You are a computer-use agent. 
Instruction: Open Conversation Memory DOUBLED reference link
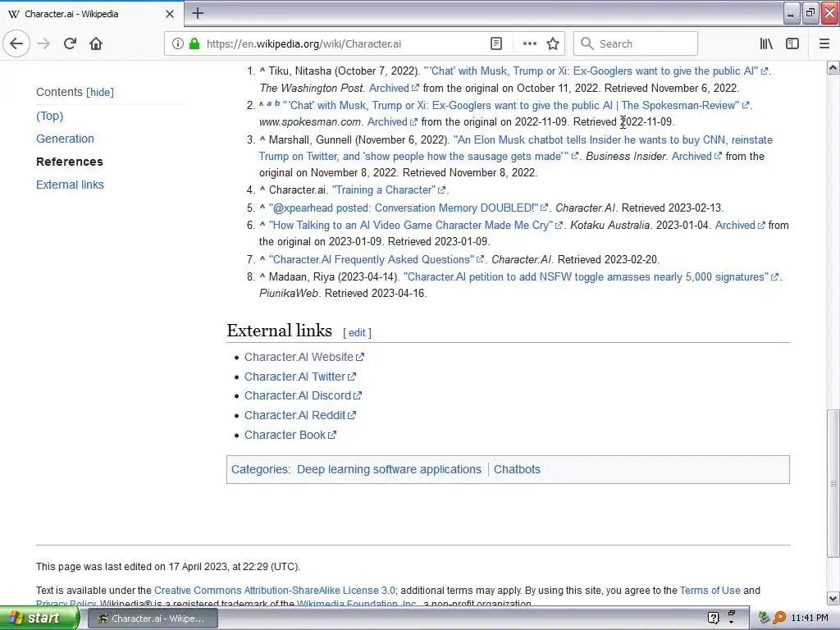point(409,208)
